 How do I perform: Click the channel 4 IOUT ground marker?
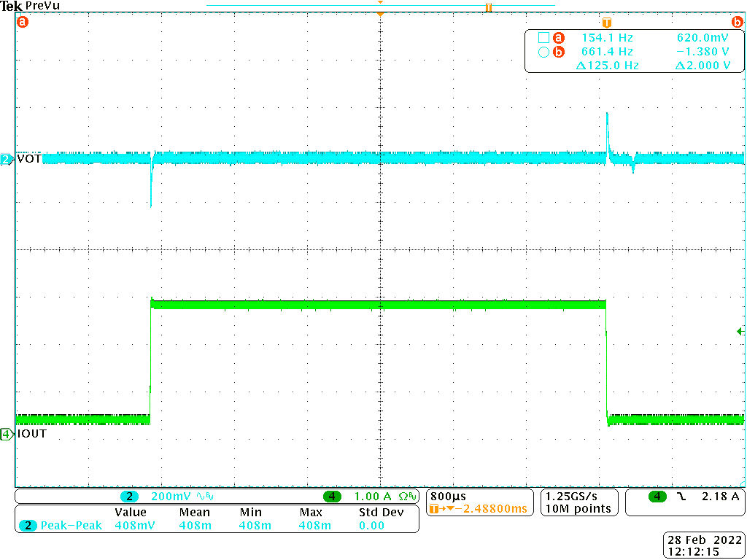[x=7, y=435]
